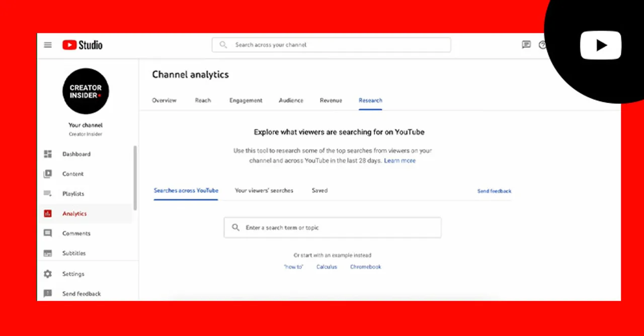Open the hamburger navigation menu

tap(48, 45)
